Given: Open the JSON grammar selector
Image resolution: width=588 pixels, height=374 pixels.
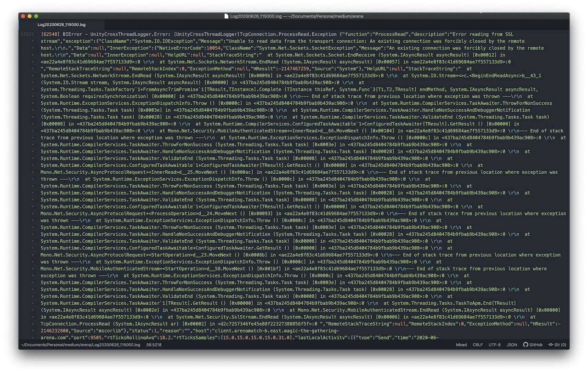Looking at the screenshot, I should 512,345.
